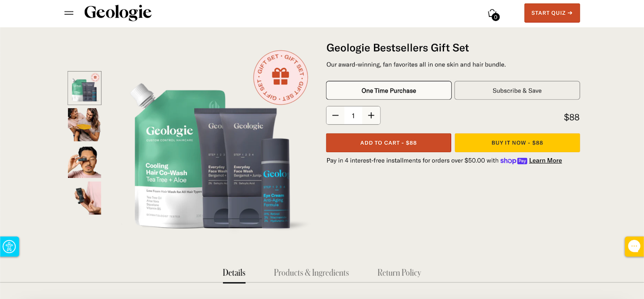
Task: Click Add to Cart - $88
Action: click(388, 143)
